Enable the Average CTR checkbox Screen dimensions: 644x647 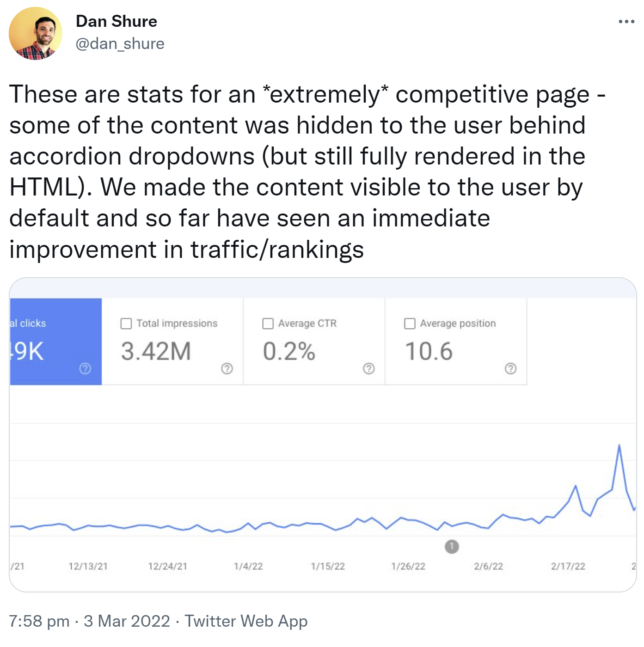pyautogui.click(x=268, y=323)
